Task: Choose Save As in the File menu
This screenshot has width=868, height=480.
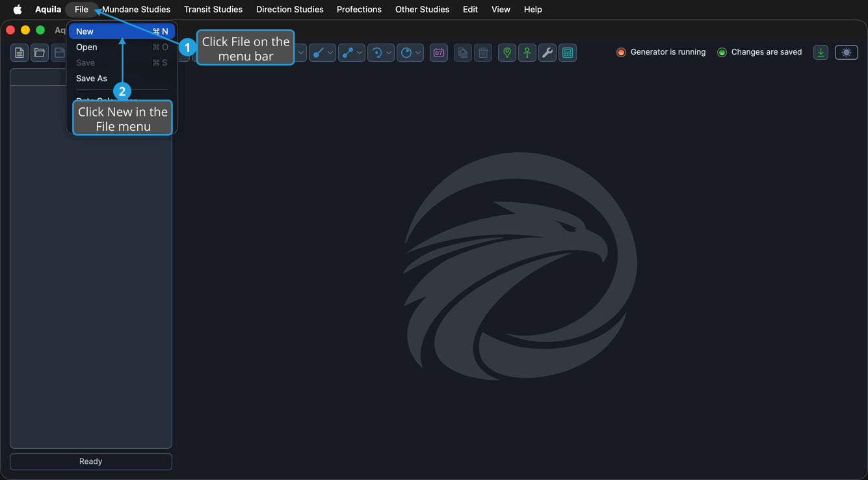Action: coord(122,78)
